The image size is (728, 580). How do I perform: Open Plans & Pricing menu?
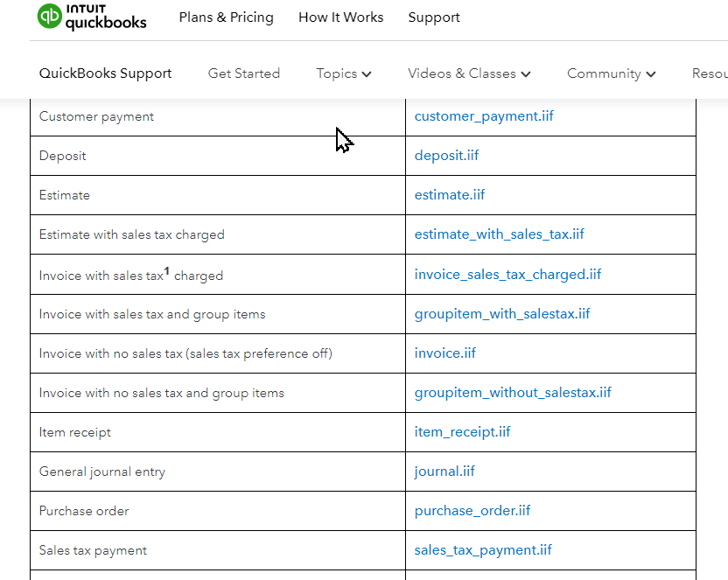226,17
